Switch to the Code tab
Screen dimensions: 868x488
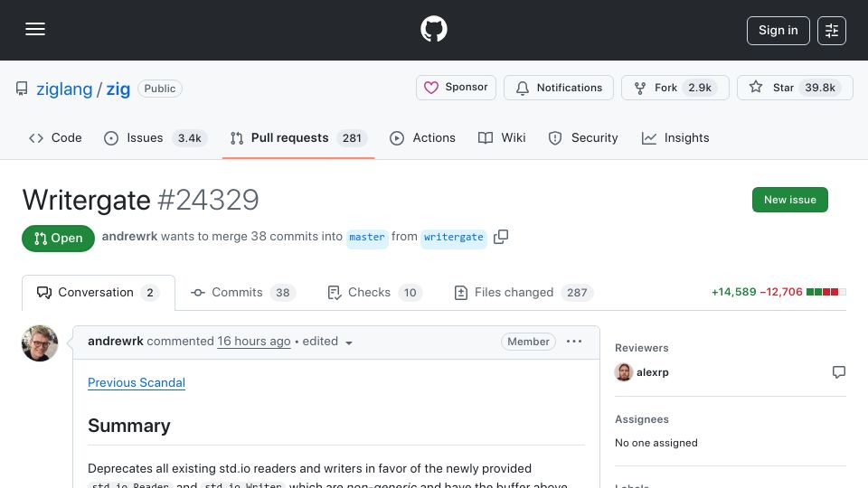coord(55,137)
